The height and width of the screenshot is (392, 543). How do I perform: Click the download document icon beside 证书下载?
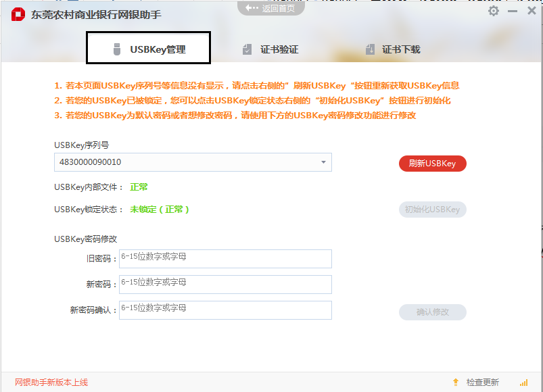[370, 49]
